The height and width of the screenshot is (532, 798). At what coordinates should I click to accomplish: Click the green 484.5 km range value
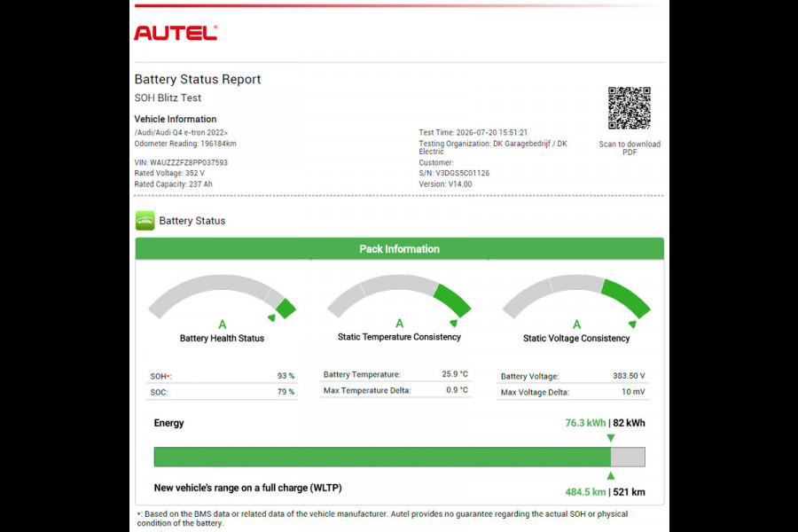(585, 492)
